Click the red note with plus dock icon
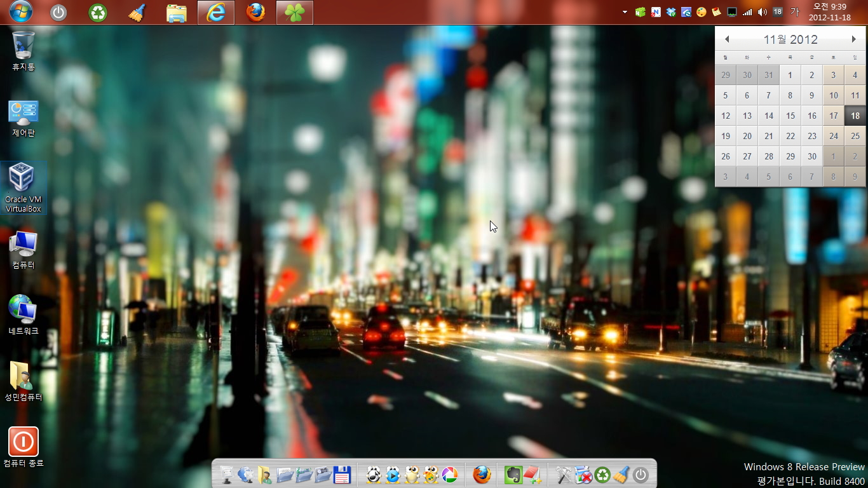868x488 pixels. point(532,475)
